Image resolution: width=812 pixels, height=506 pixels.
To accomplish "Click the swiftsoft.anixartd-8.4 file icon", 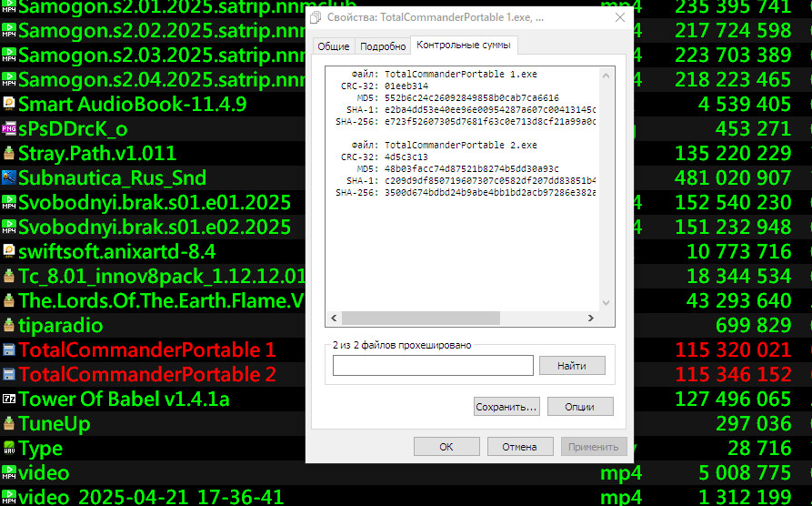I will coord(9,251).
